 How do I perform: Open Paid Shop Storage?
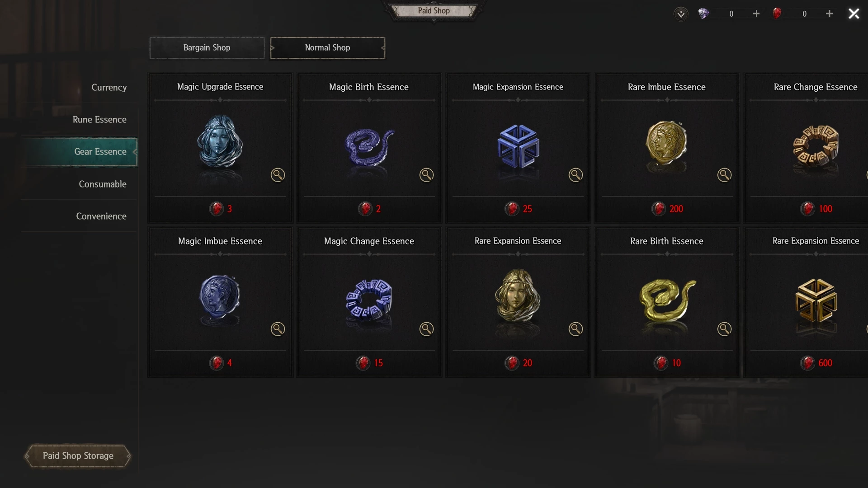(78, 455)
